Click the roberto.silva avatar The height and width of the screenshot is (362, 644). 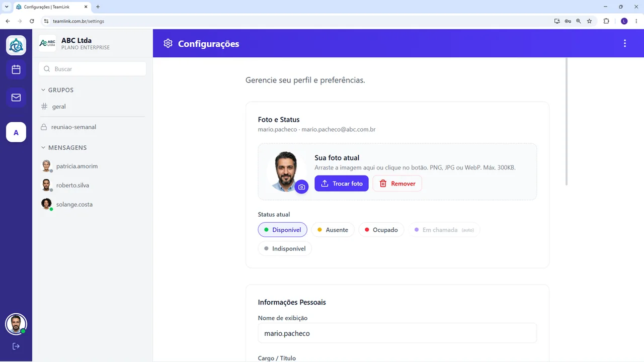[47, 185]
